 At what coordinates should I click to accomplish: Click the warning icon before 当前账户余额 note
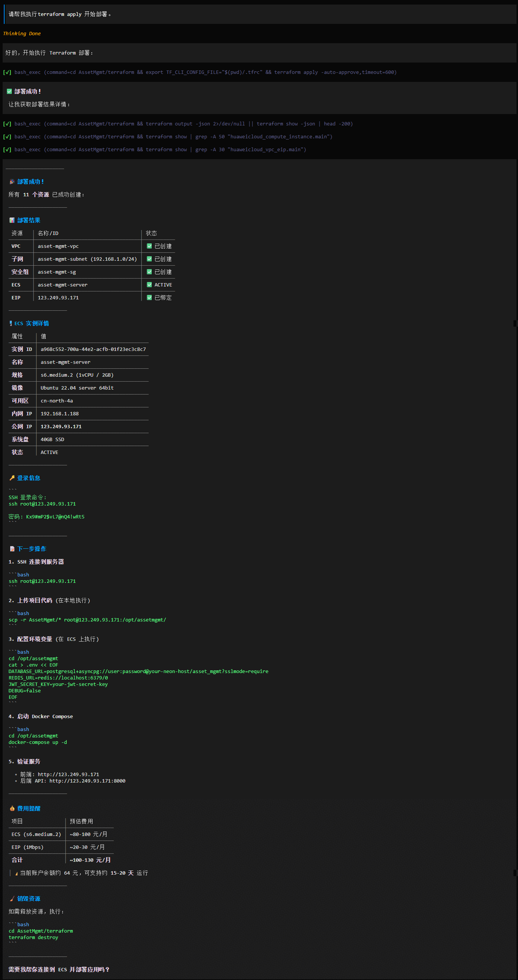[16, 873]
